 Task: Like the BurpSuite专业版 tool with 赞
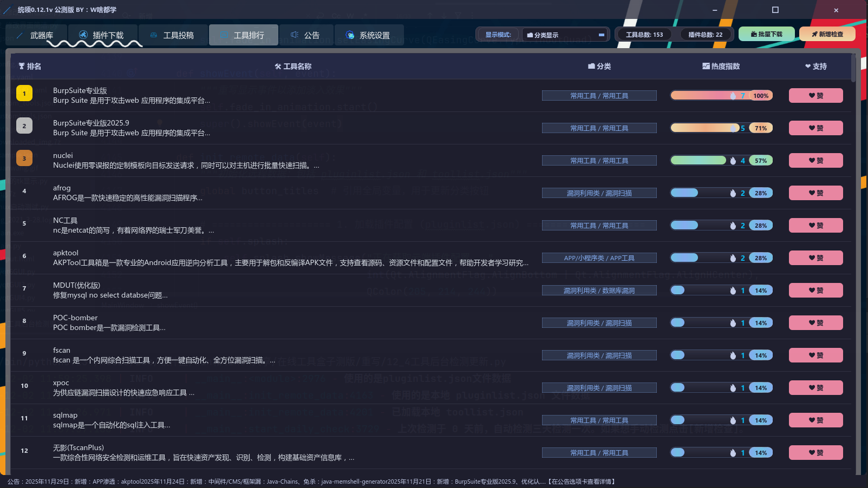(x=815, y=96)
